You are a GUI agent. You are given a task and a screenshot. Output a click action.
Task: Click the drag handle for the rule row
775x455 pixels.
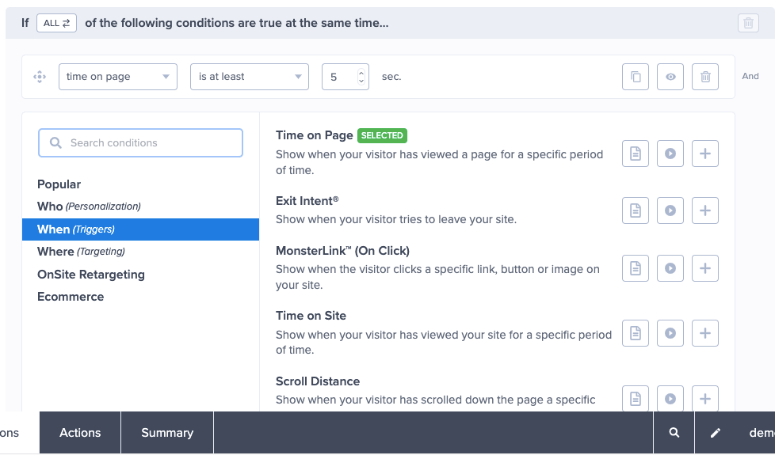point(40,77)
